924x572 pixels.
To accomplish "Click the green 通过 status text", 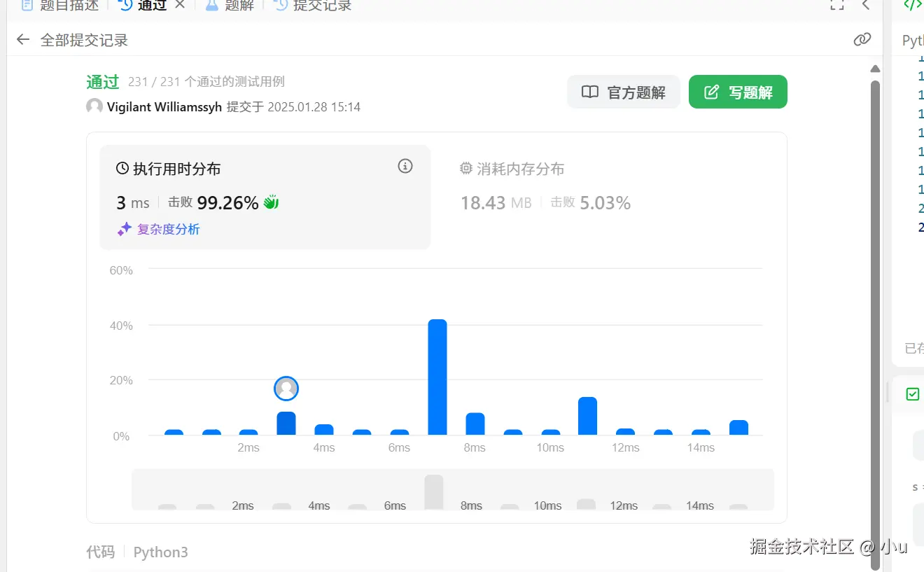I will pyautogui.click(x=103, y=82).
